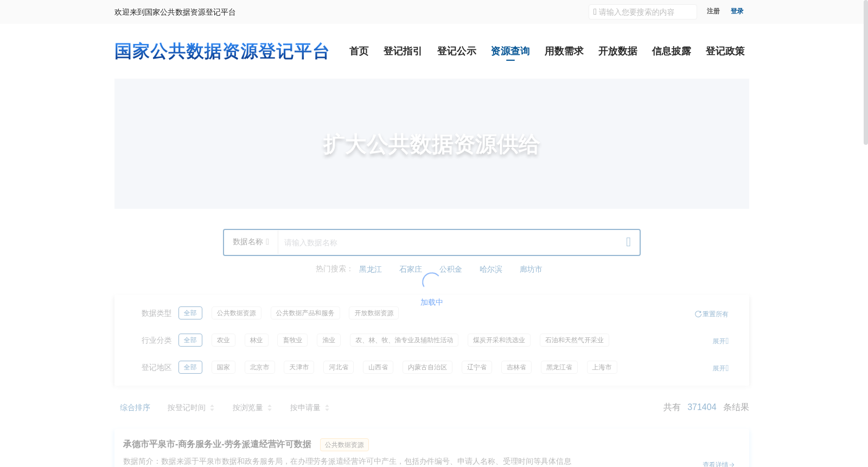Filter industry by 石油和天然气开采业
Image resolution: width=868 pixels, height=467 pixels.
pyautogui.click(x=575, y=340)
